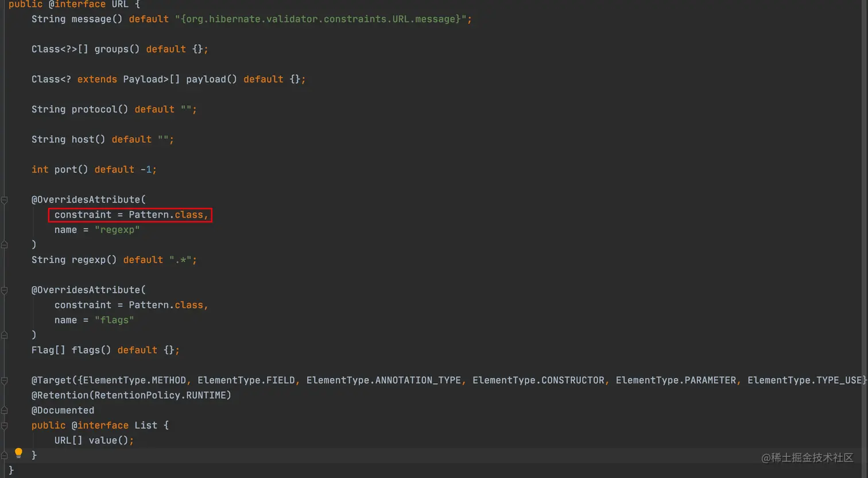Click the "flags" string literal
This screenshot has width=868, height=478.
pos(114,320)
